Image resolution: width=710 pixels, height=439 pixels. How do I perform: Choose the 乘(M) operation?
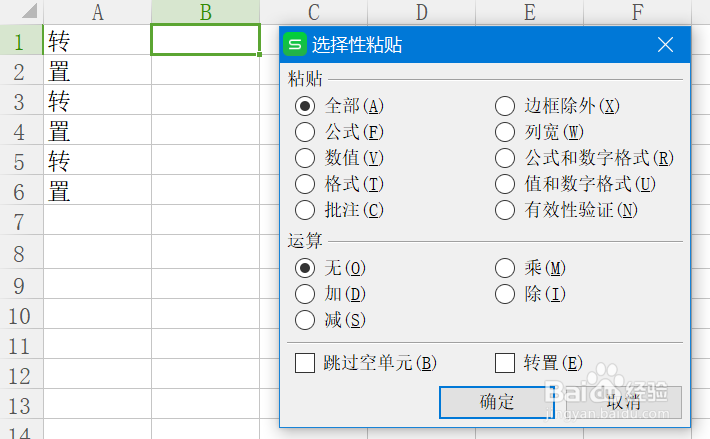tap(505, 268)
